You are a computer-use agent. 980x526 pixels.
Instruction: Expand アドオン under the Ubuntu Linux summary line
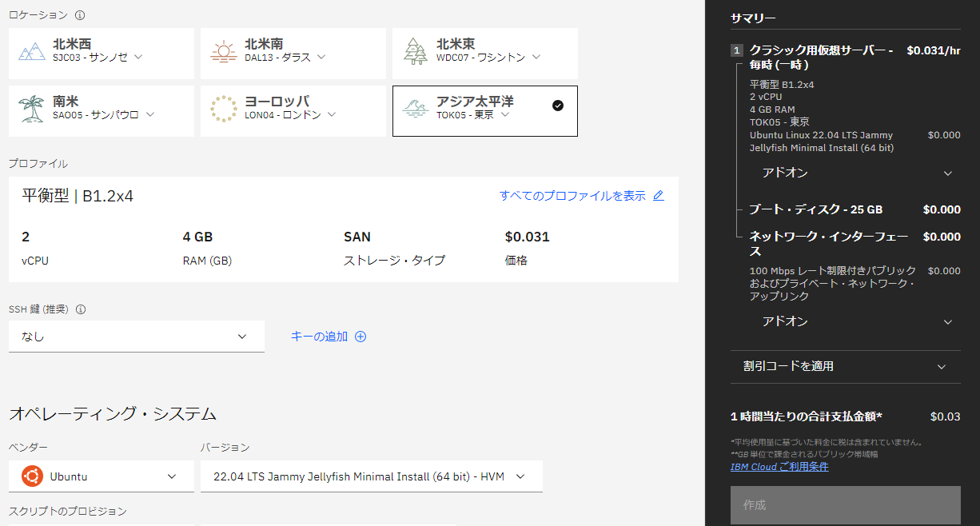[x=858, y=173]
